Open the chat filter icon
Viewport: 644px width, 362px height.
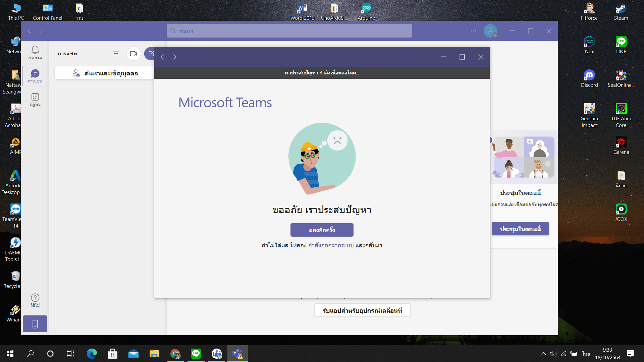coord(116,54)
